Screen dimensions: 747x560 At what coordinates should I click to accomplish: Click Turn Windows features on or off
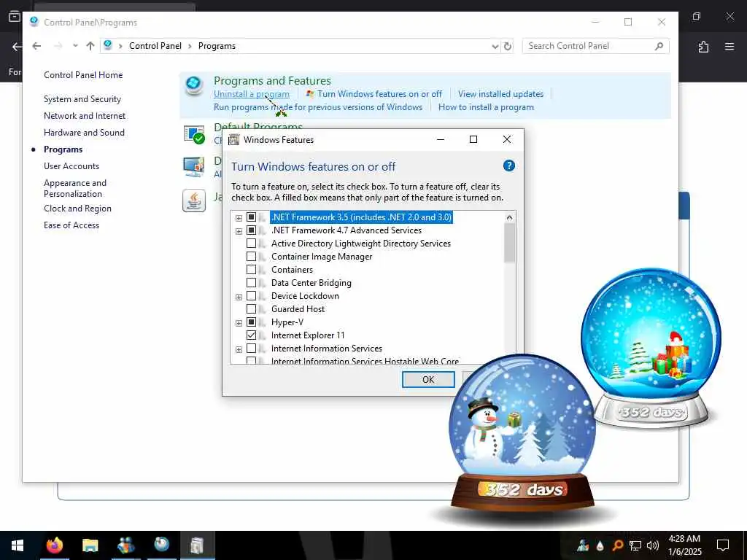point(379,94)
